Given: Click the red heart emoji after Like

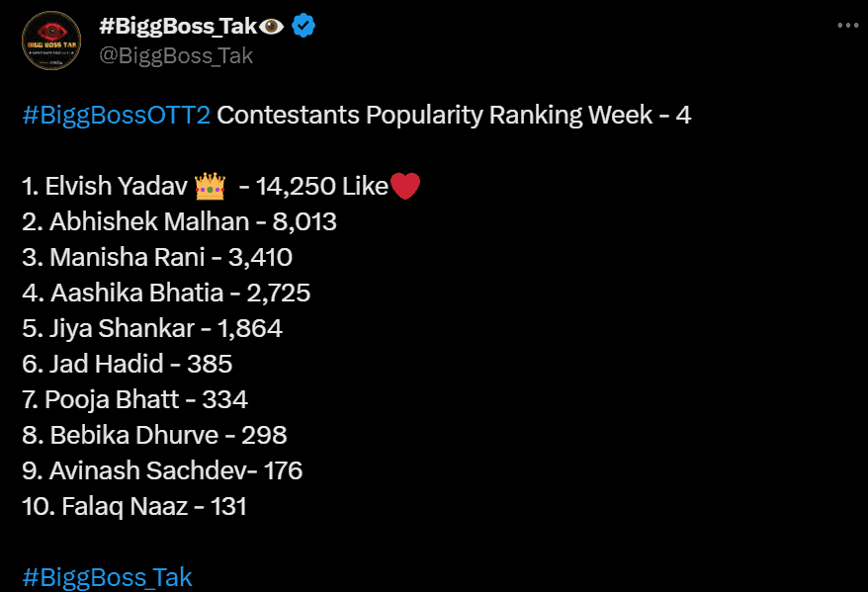Looking at the screenshot, I should (406, 186).
